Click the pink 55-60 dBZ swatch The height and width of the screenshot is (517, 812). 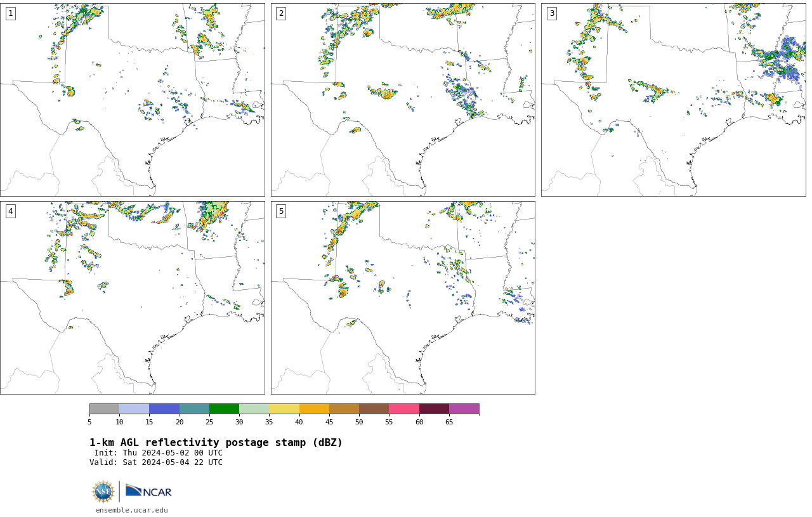pos(404,409)
